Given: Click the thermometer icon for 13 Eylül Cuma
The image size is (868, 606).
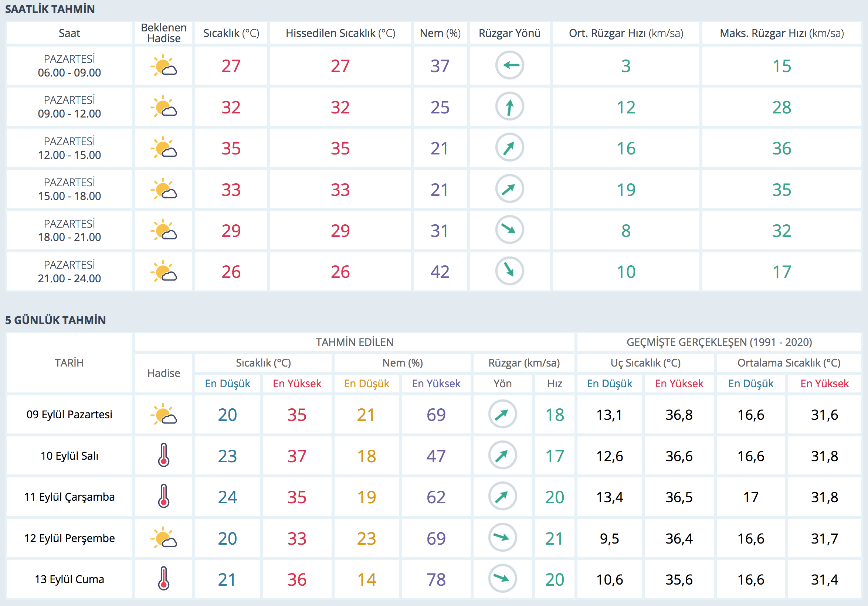Looking at the screenshot, I should tap(164, 578).
